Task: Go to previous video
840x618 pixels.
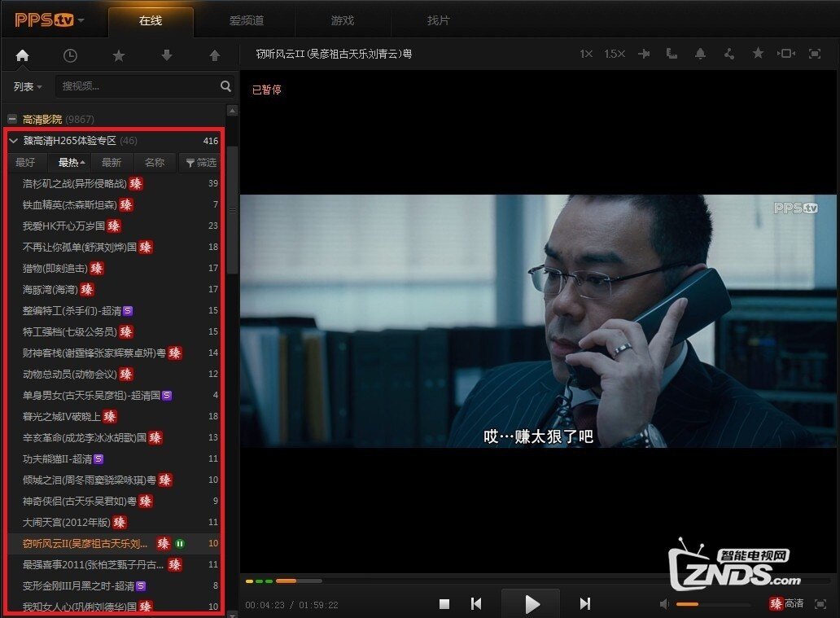Action: tap(475, 604)
